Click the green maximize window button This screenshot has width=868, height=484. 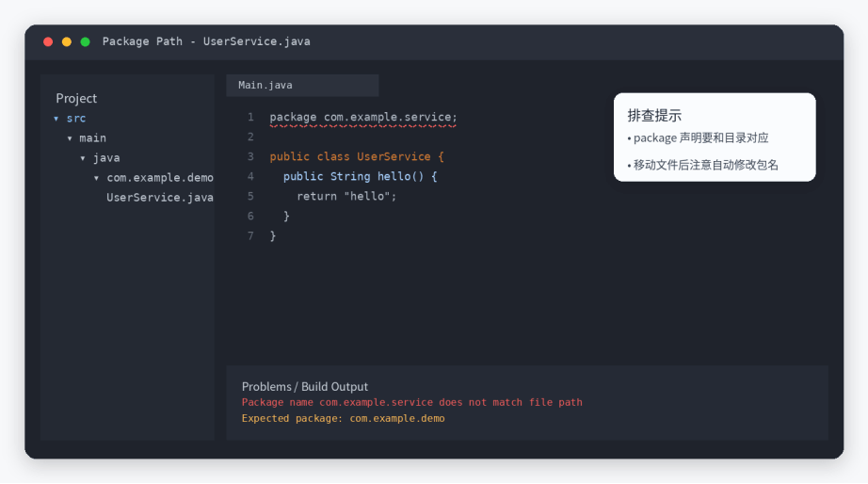coord(86,42)
